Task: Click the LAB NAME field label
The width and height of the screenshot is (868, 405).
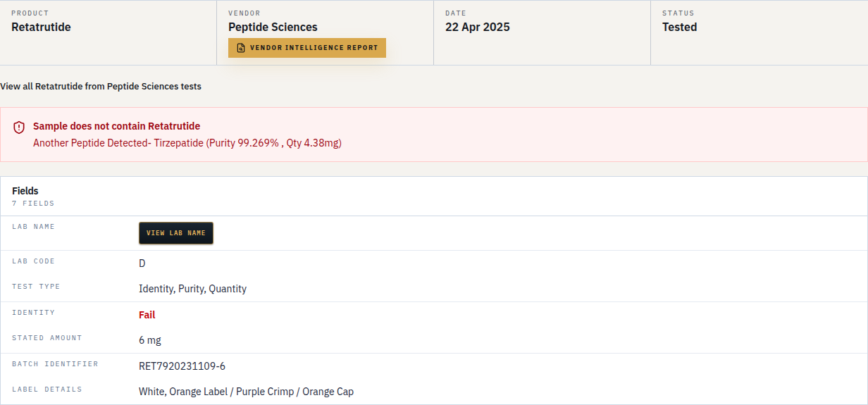Action: (33, 227)
